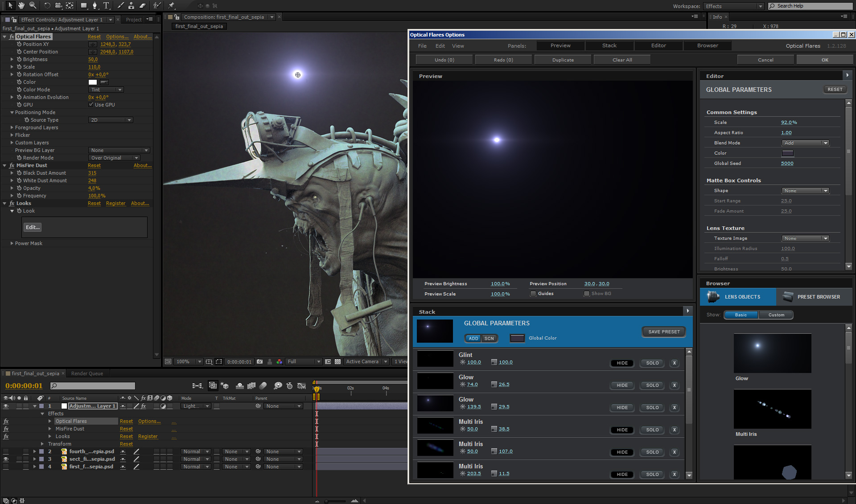856x504 pixels.
Task: Open the Matte Box Shape dropdown
Action: click(805, 191)
